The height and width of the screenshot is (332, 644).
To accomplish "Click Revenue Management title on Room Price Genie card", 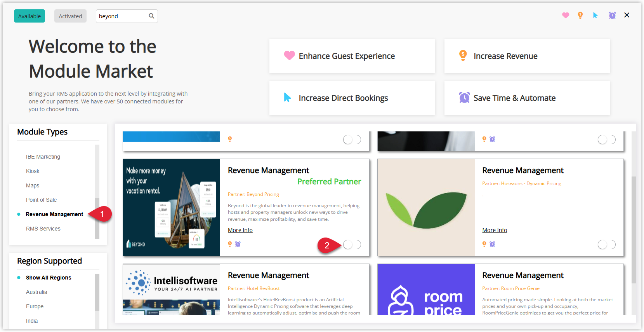I will [523, 275].
